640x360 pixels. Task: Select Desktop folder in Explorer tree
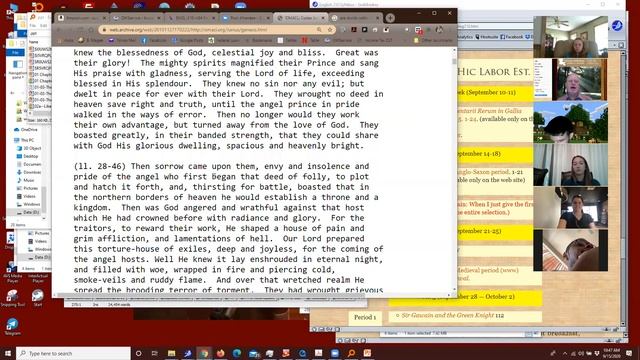[28, 156]
